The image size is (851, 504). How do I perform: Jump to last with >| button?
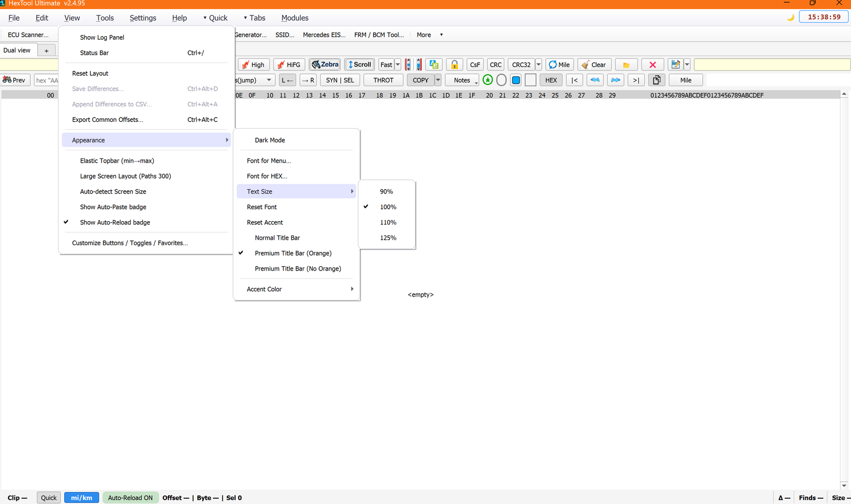636,80
